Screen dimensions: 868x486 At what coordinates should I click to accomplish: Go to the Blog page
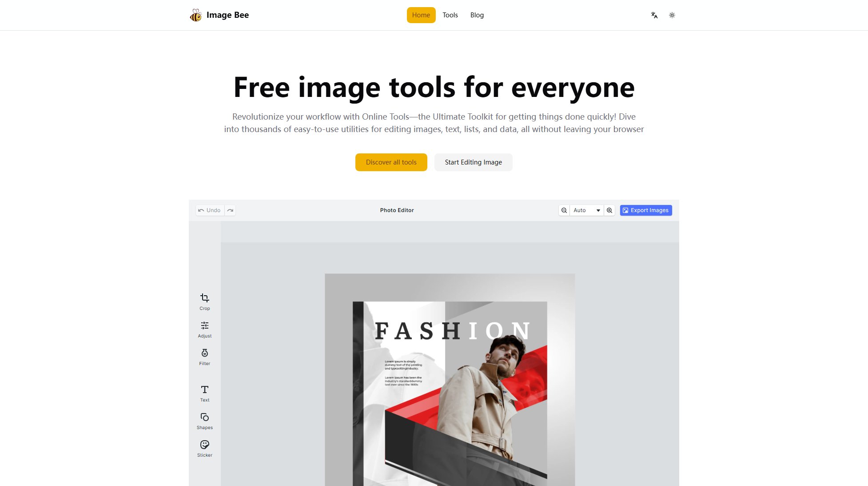tap(477, 15)
